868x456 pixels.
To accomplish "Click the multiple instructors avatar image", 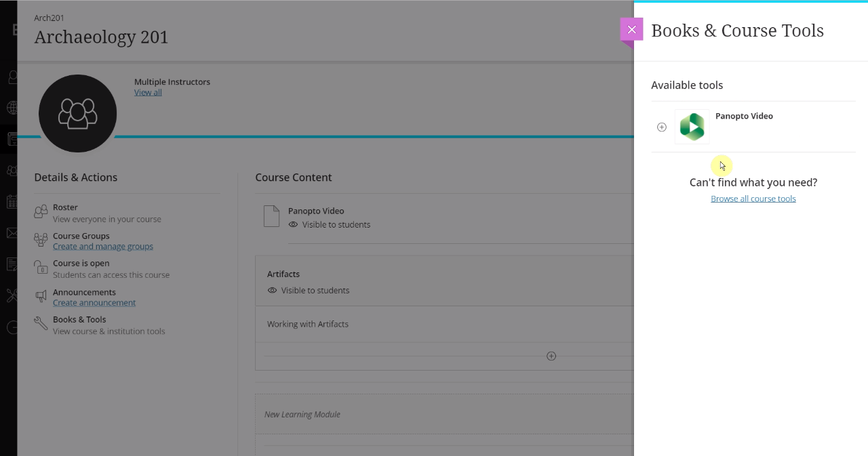I will pyautogui.click(x=77, y=113).
